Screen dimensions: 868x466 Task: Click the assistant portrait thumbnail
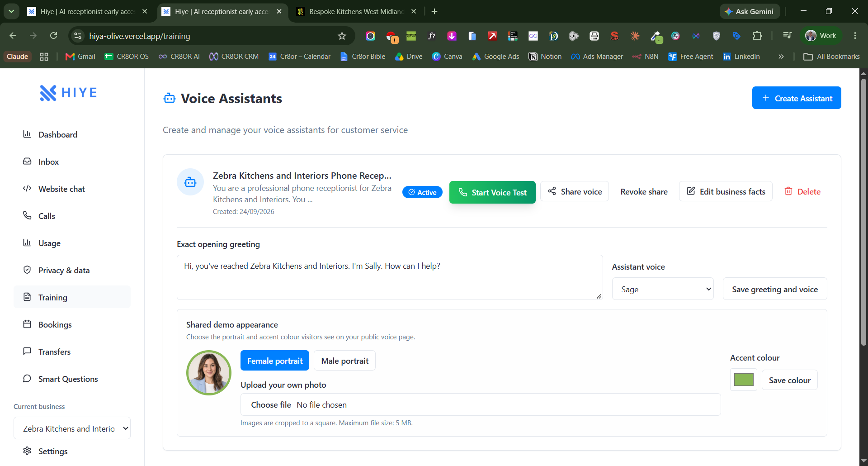click(x=209, y=373)
